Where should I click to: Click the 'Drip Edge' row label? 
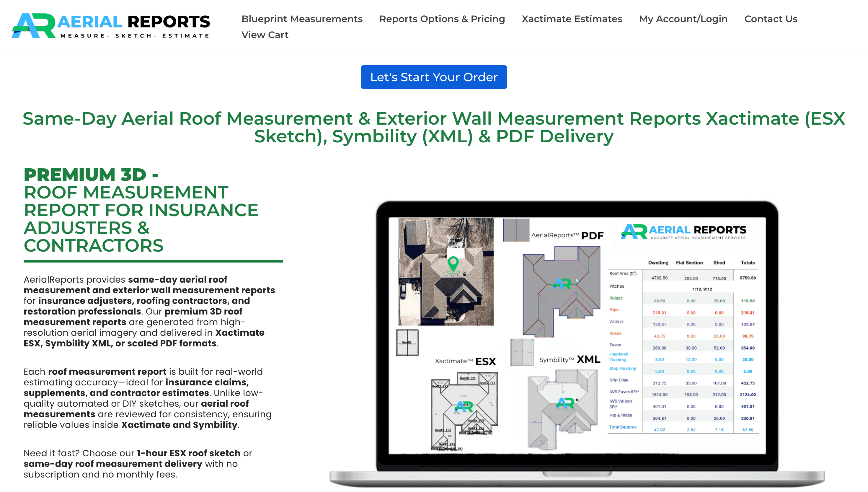619,380
